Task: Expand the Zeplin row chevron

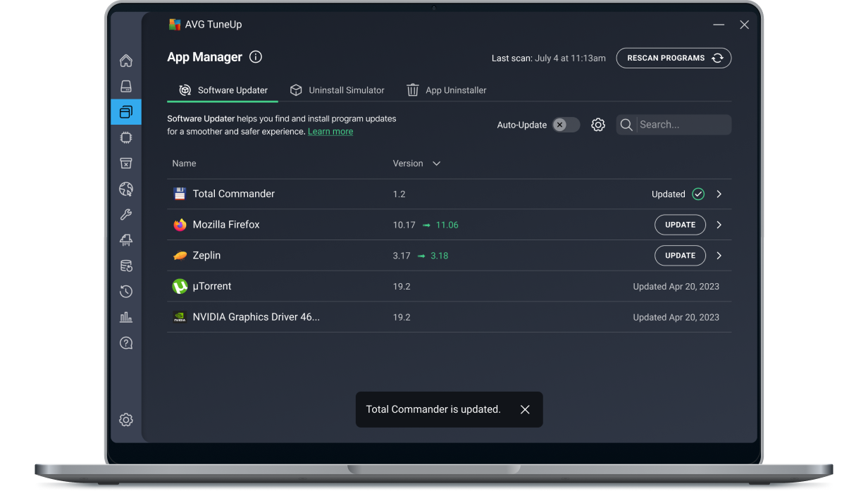Action: (x=719, y=256)
